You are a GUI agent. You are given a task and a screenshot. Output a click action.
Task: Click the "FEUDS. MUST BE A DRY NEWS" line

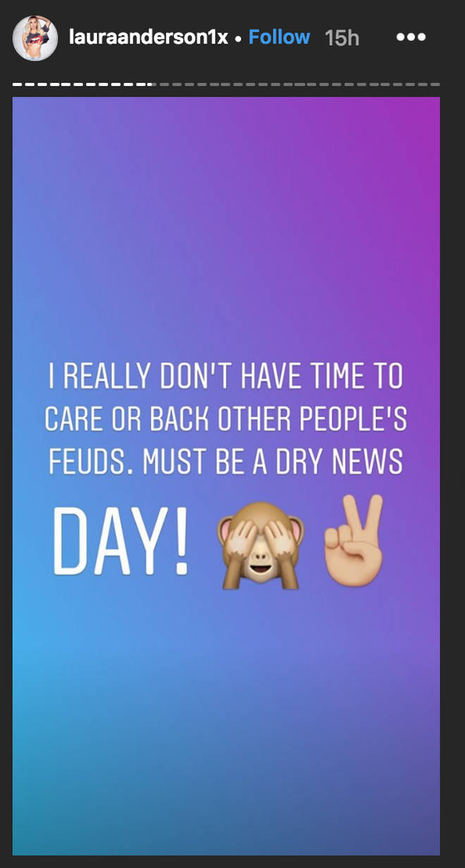click(225, 462)
